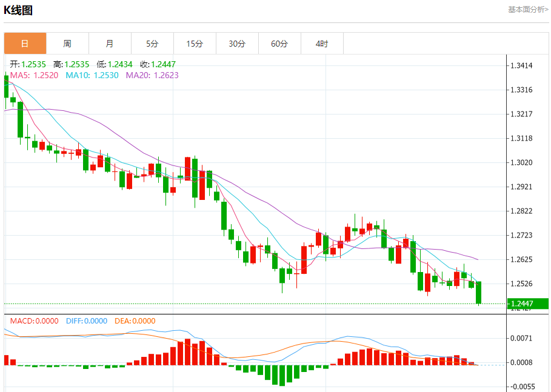Open the 5分 interval tab
Image resolution: width=551 pixels, height=392 pixels.
(152, 44)
